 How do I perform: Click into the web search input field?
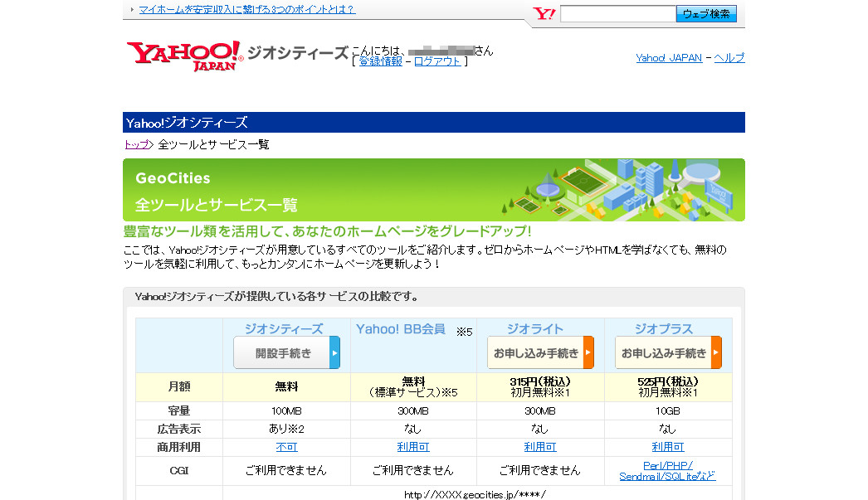[617, 14]
